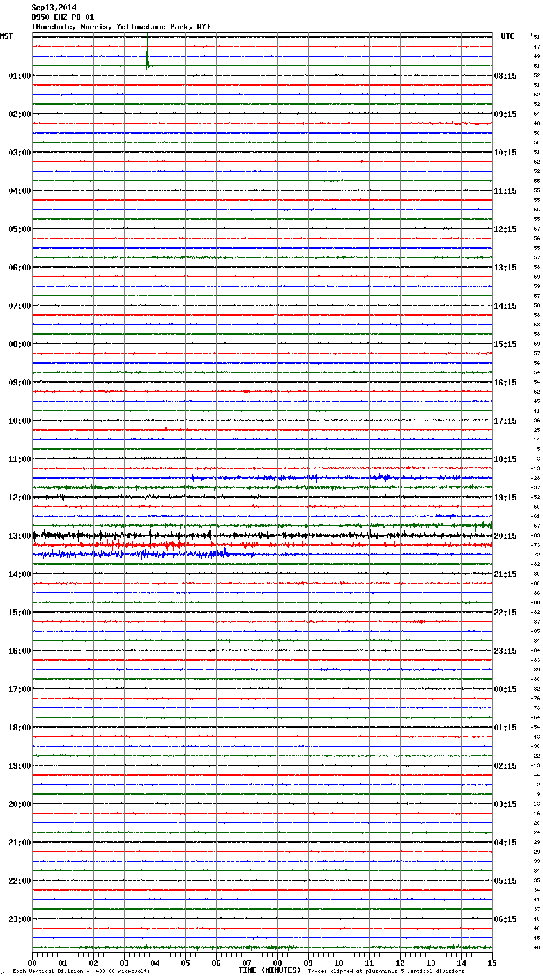Image resolution: width=543 pixels, height=980 pixels.
Task: Select the 17:00 MST time label
Action: coord(20,689)
